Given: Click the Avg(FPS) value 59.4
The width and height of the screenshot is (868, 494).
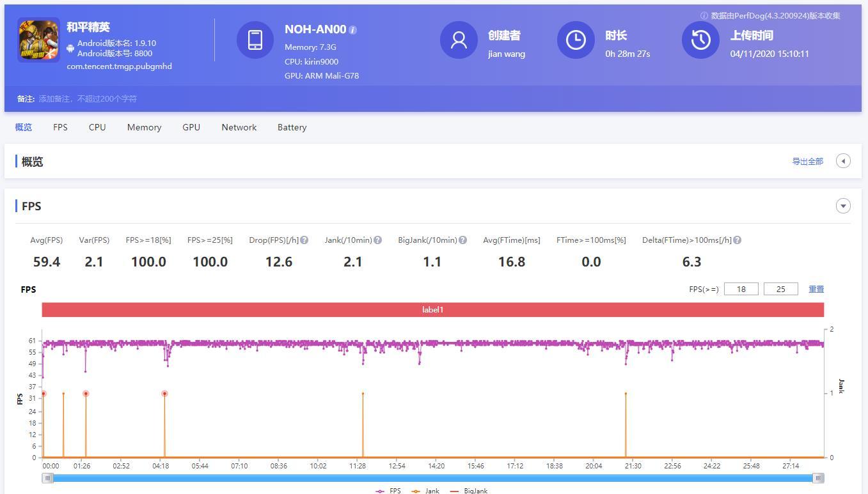Looking at the screenshot, I should [x=47, y=262].
